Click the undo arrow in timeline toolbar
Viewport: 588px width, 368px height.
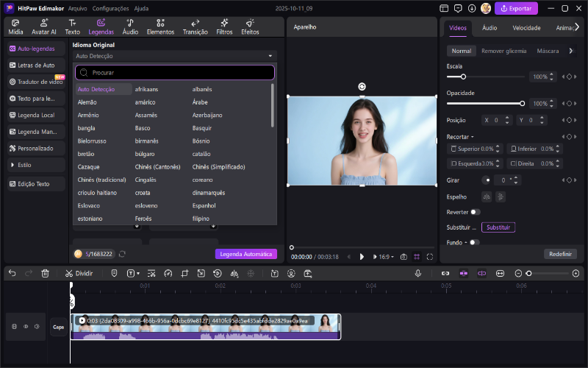(12, 273)
